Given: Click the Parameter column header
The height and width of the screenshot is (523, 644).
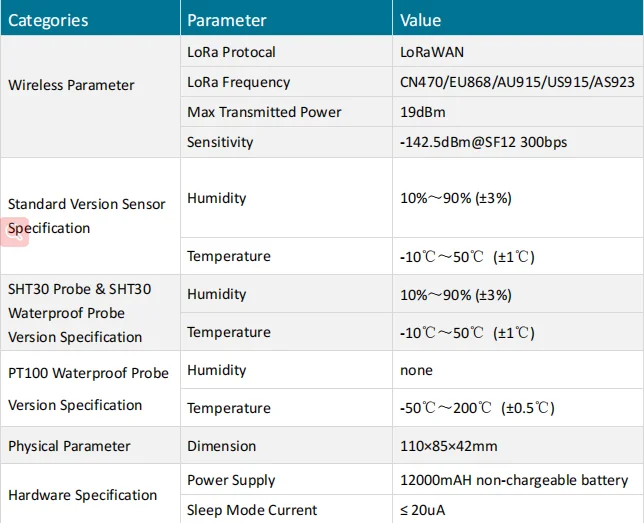Looking at the screenshot, I should (x=227, y=20).
